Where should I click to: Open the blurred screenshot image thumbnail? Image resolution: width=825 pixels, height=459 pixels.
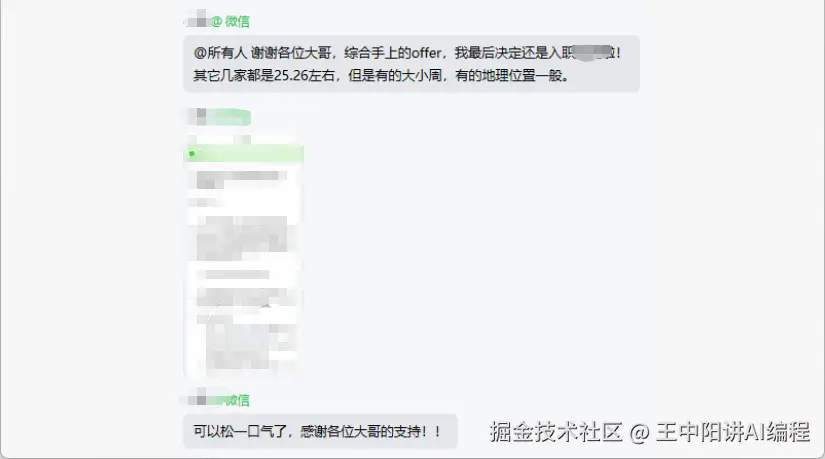pyautogui.click(x=244, y=255)
